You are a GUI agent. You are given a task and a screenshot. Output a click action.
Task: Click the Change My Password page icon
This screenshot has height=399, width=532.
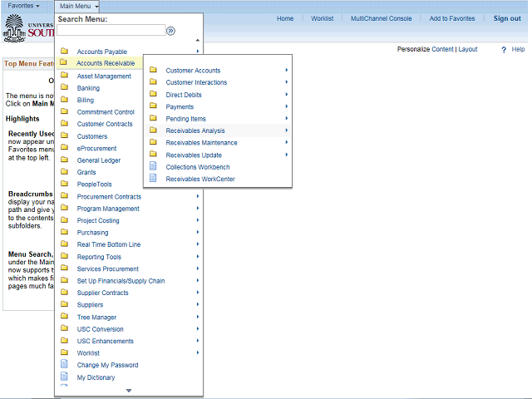(64, 365)
